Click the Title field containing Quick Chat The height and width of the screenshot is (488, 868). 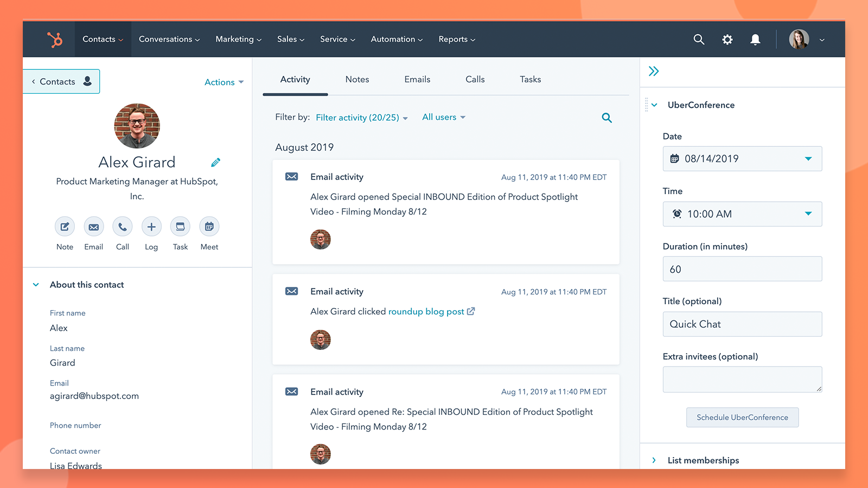[x=742, y=324]
